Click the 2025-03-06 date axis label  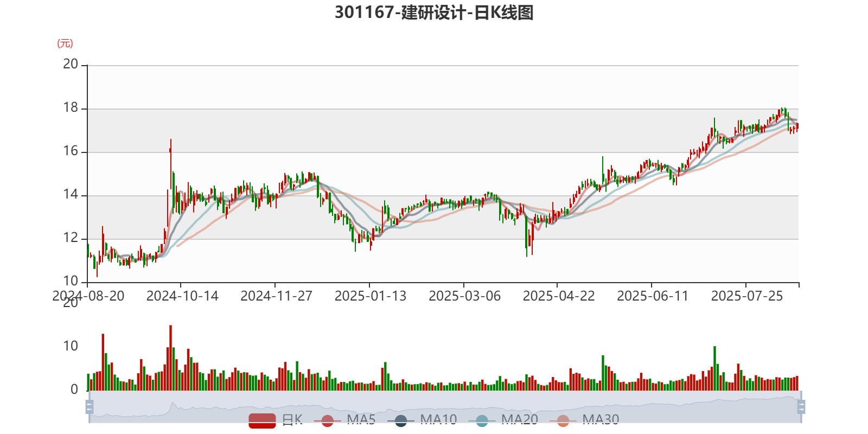[464, 296]
